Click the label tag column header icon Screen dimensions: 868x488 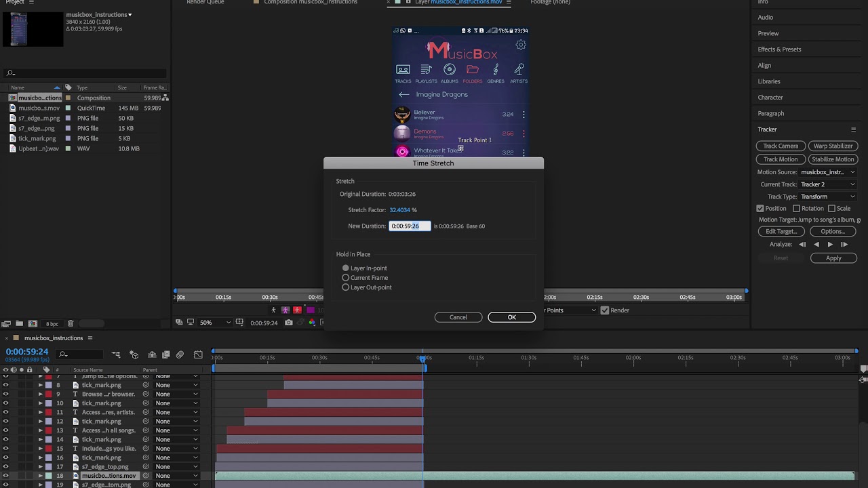click(46, 370)
